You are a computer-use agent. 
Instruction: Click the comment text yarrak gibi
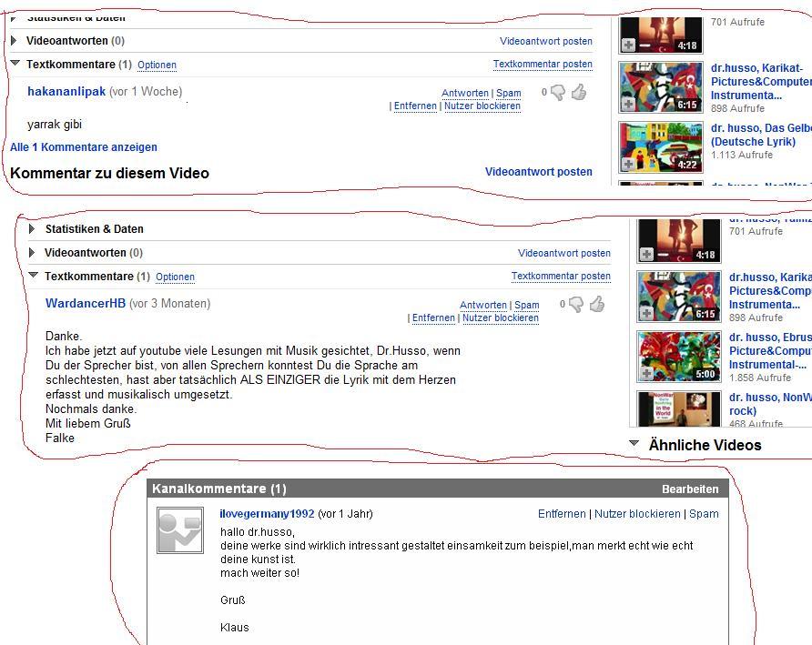55,125
